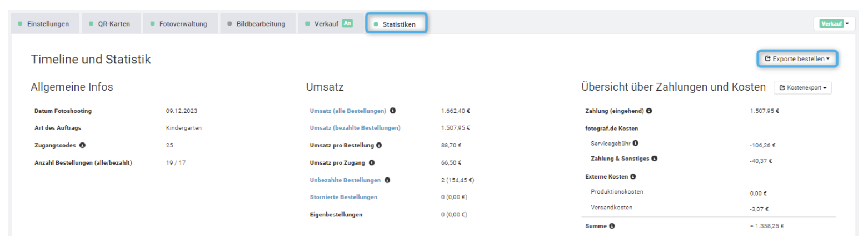Click the Versandkosten label
The image size is (868, 247).
pos(612,207)
